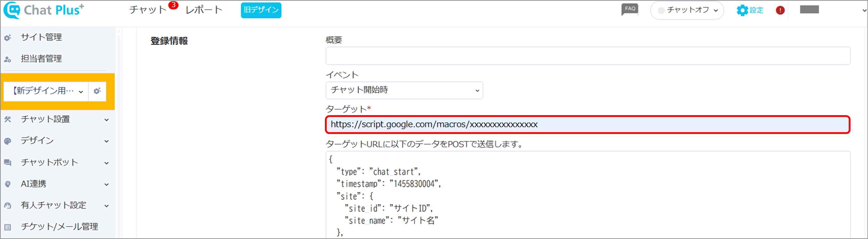The image size is (868, 239).
Task: Click the 概要 input field
Action: pos(588,56)
